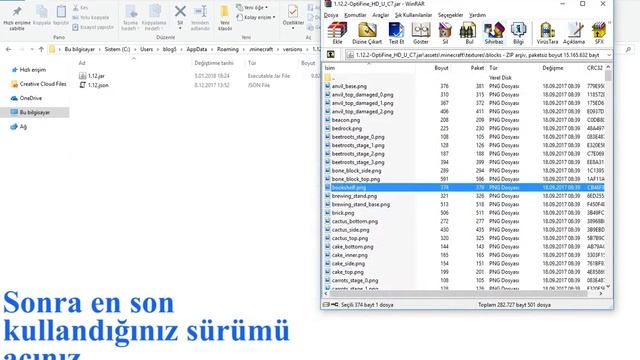Open the WinRAR Araçlar menu

click(380, 15)
